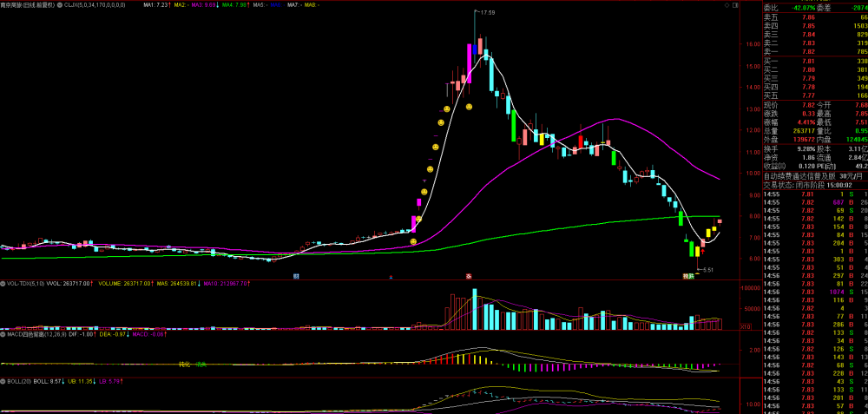The image size is (868, 414).
Task: Click the diamond icon at chart top-right
Action: 727,5
